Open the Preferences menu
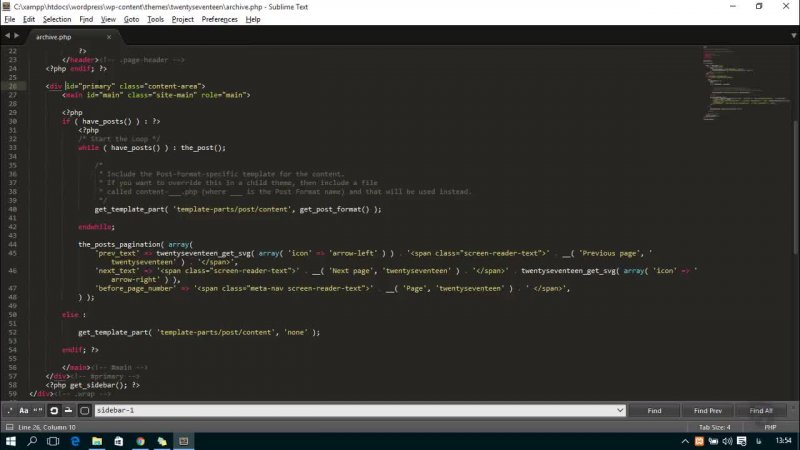Screen dimensions: 800x450 click(x=219, y=19)
